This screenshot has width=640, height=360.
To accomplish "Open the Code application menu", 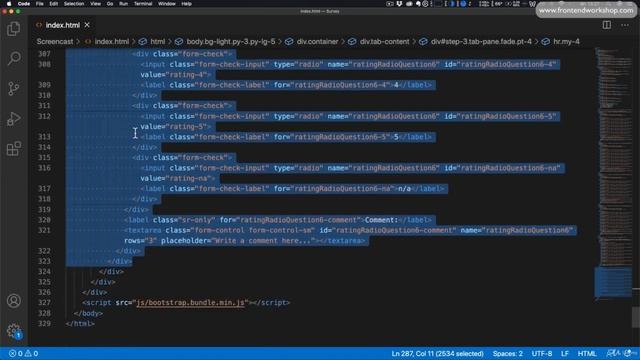I will tap(24, 4).
